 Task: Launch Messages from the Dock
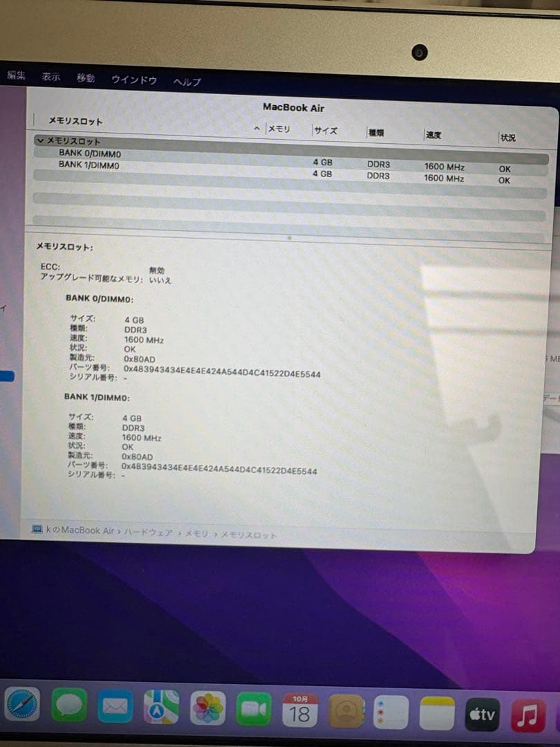69,705
